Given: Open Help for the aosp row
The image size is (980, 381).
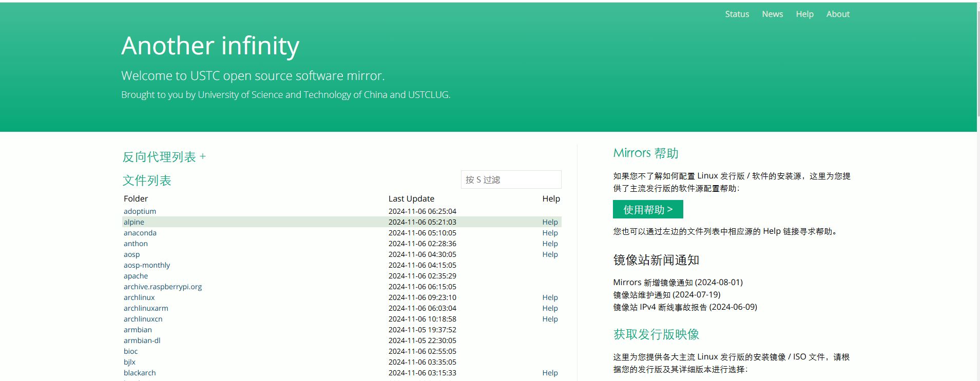Looking at the screenshot, I should [x=550, y=254].
